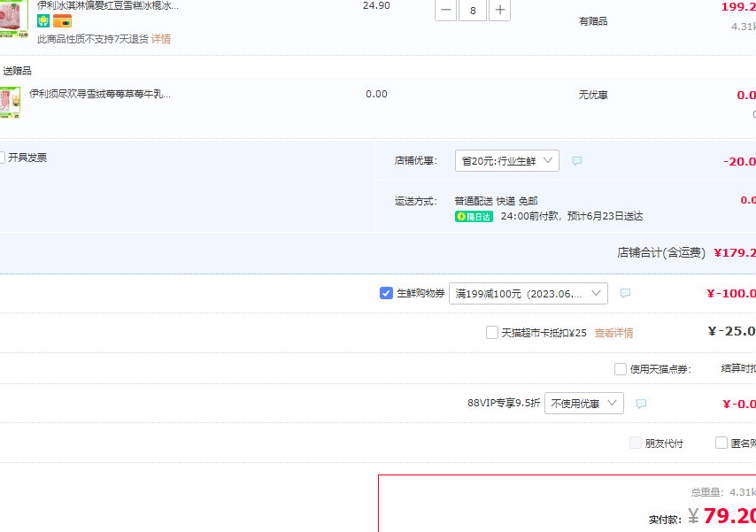Viewport: 756px width, 532px height.
Task: Click the orange card badge under ice cream item
Action: click(x=62, y=20)
